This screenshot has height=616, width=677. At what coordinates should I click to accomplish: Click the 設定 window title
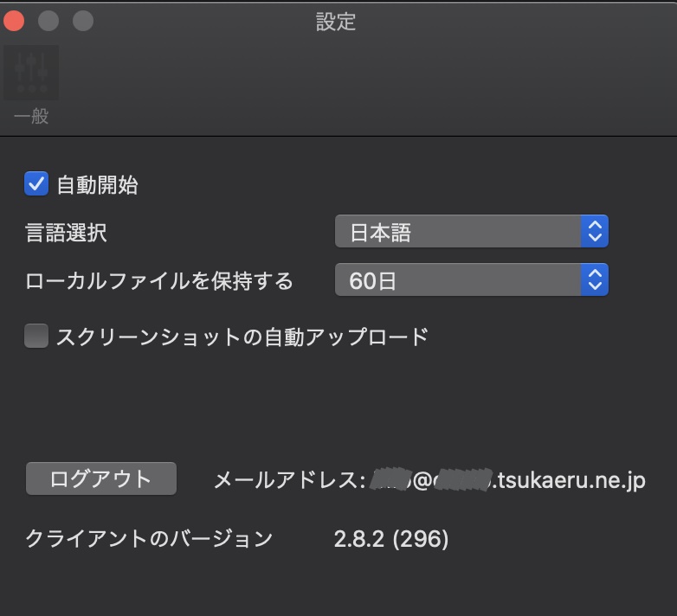point(336,22)
